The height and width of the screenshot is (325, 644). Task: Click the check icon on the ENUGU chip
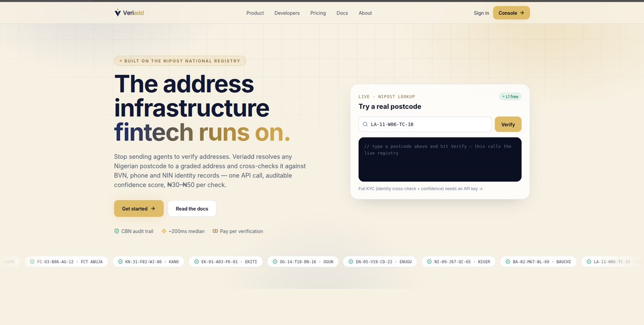tap(350, 262)
